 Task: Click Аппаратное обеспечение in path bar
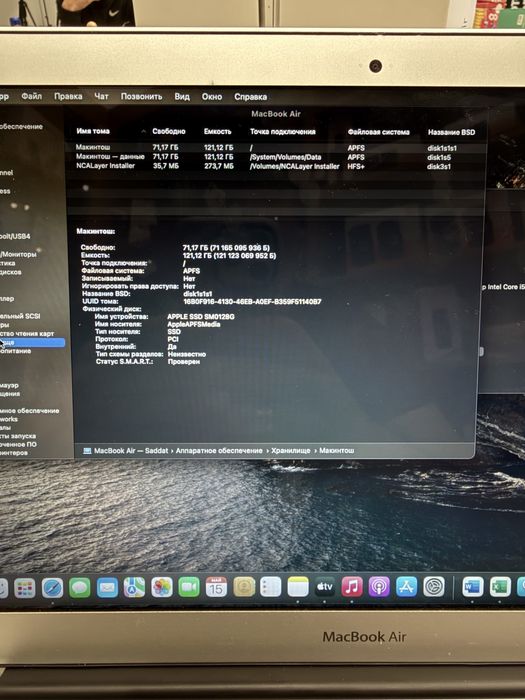click(x=219, y=451)
